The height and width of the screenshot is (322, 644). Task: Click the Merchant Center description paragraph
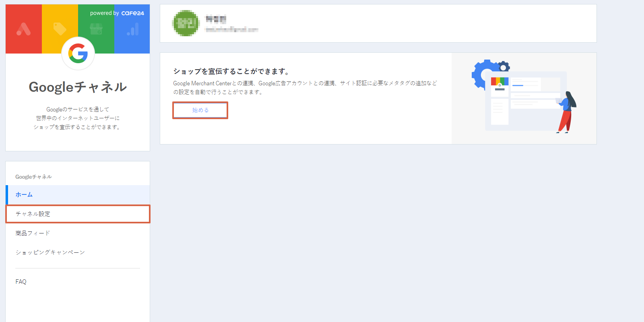click(x=305, y=87)
